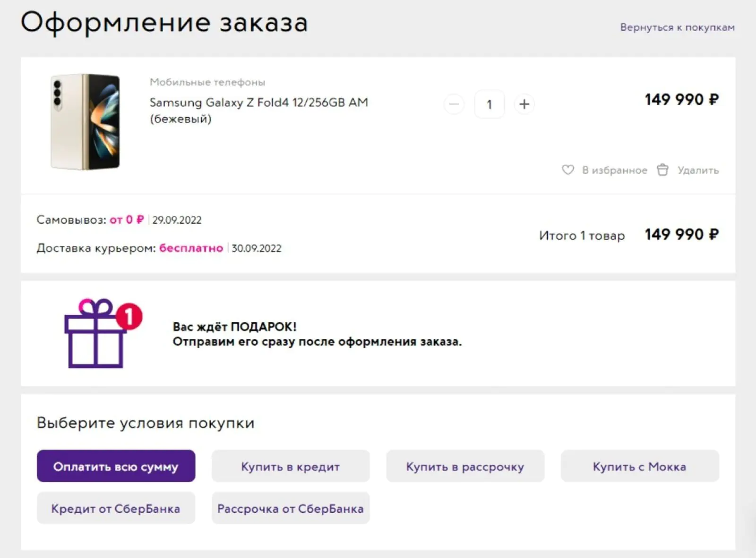This screenshot has height=558, width=756.
Task: Click the 'Мобильные телефоны' category label
Action: (x=207, y=82)
